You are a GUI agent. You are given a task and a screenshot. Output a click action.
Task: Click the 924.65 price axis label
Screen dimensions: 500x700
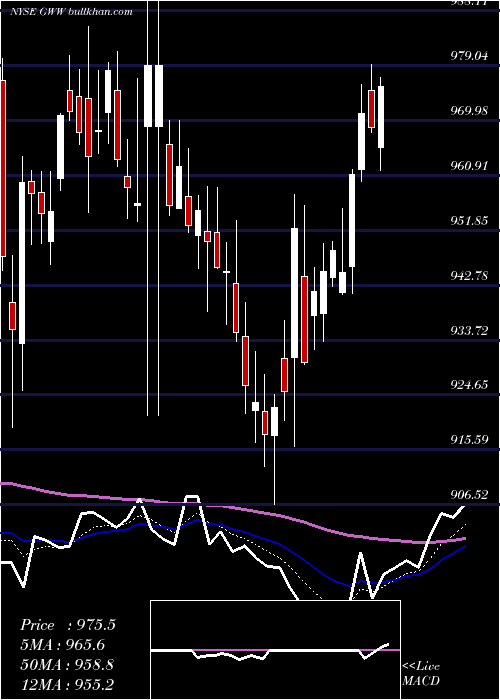[468, 385]
